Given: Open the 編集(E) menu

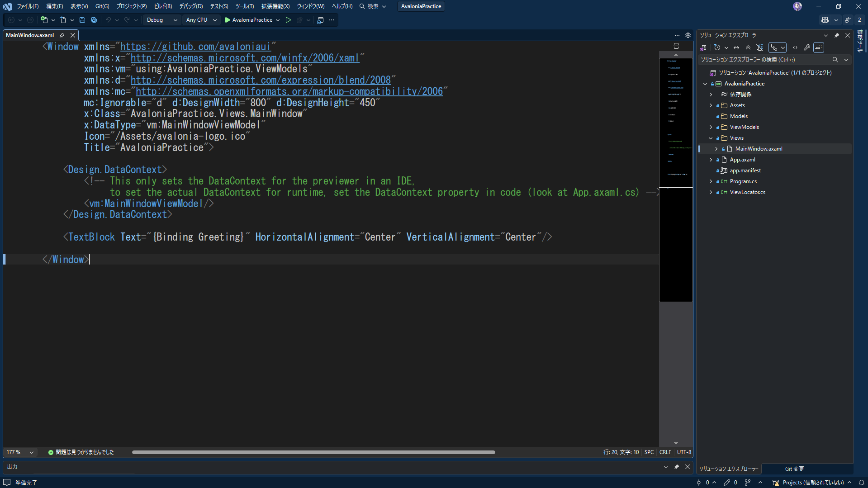Looking at the screenshot, I should tap(55, 6).
